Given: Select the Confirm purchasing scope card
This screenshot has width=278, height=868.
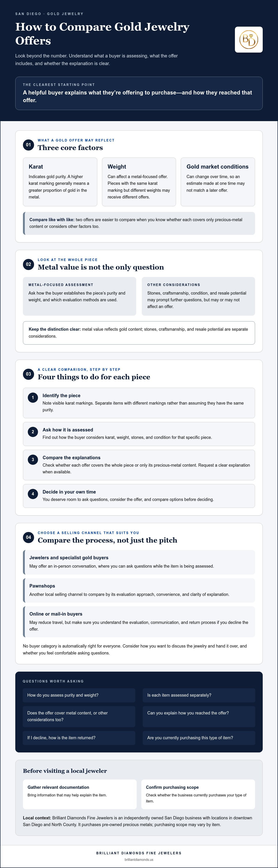Looking at the screenshot, I should pos(198,794).
